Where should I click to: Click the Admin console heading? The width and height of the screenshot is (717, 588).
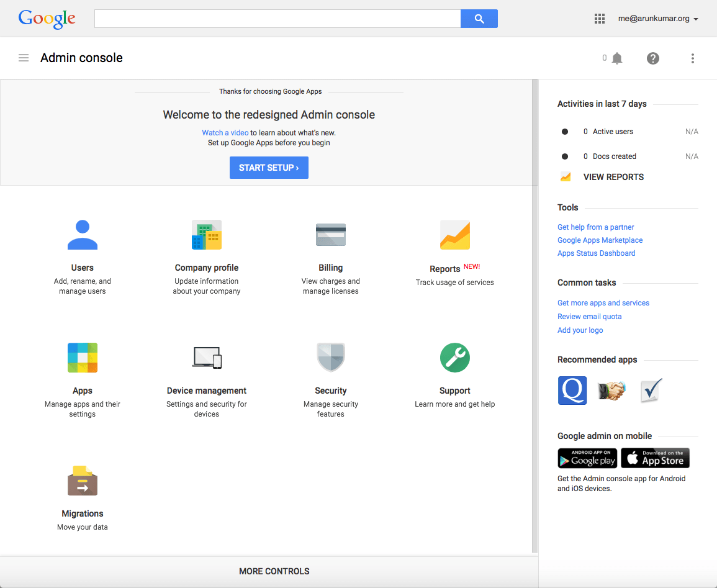81,58
